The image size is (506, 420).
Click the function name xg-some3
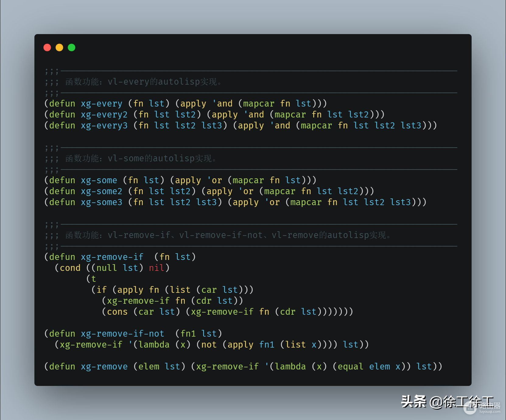(x=101, y=202)
